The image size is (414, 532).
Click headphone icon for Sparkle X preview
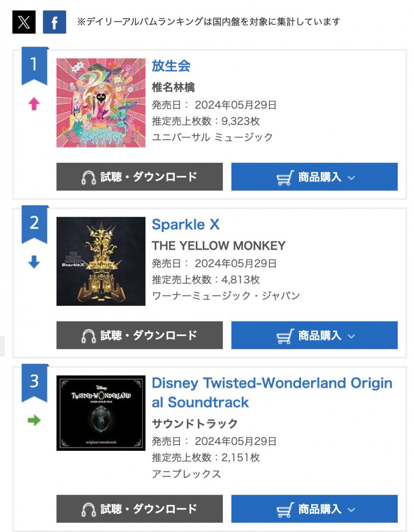(x=89, y=336)
